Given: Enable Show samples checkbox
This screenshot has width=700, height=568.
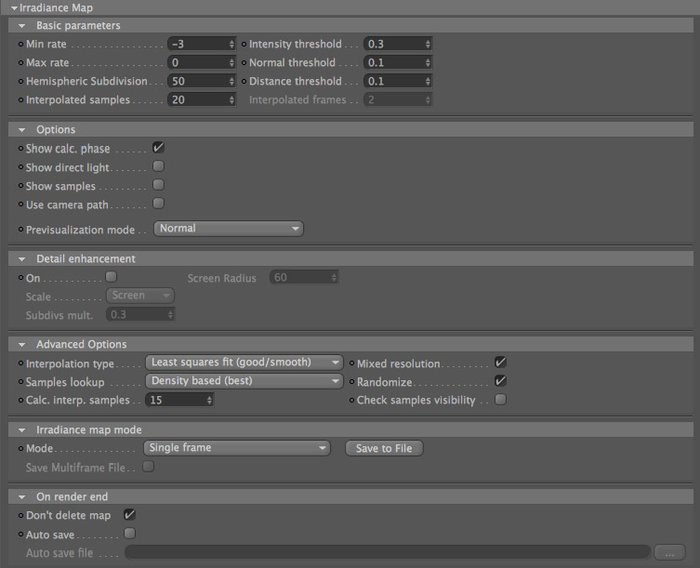Looking at the screenshot, I should coord(158,185).
